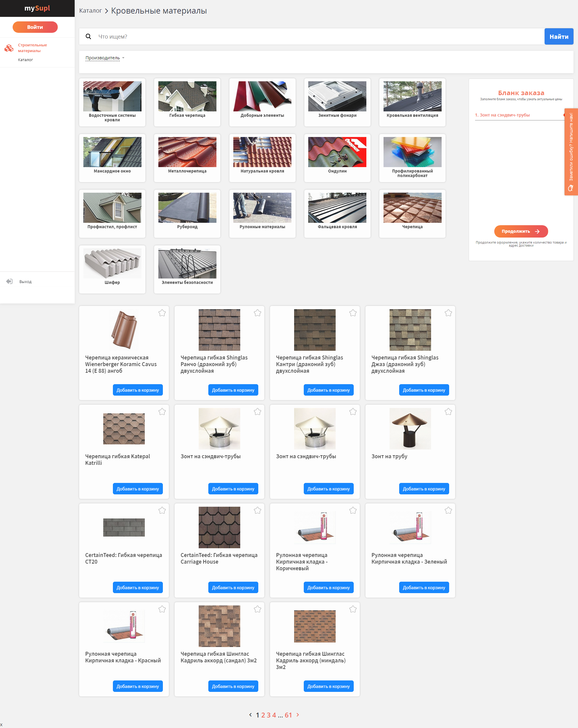Star the Shinglas Ранчо shingle product

(x=258, y=313)
